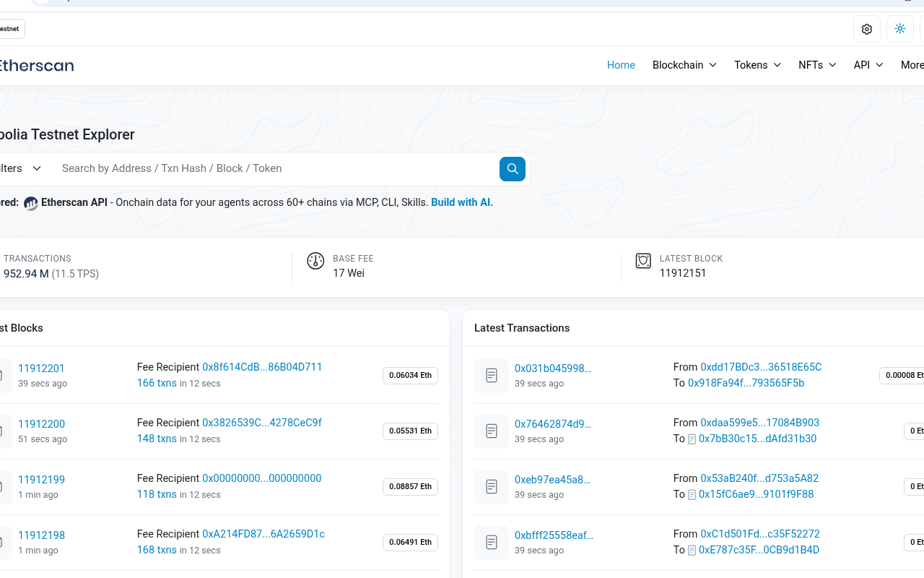The height and width of the screenshot is (578, 924).
Task: Open the More menu
Action: [912, 65]
